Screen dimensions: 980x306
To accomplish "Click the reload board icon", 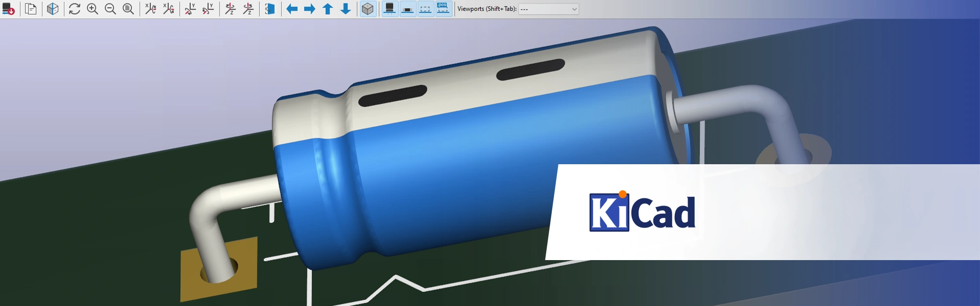I will point(8,9).
